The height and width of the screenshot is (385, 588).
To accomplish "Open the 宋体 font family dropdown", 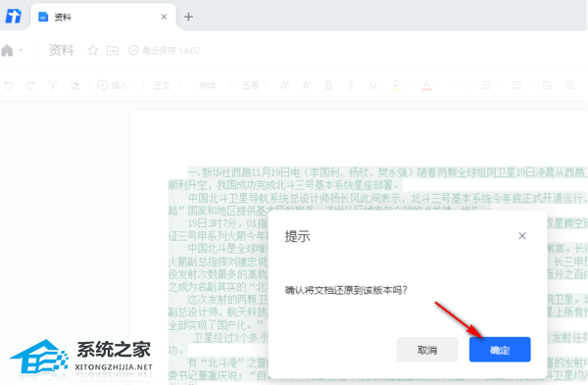I will [x=215, y=85].
